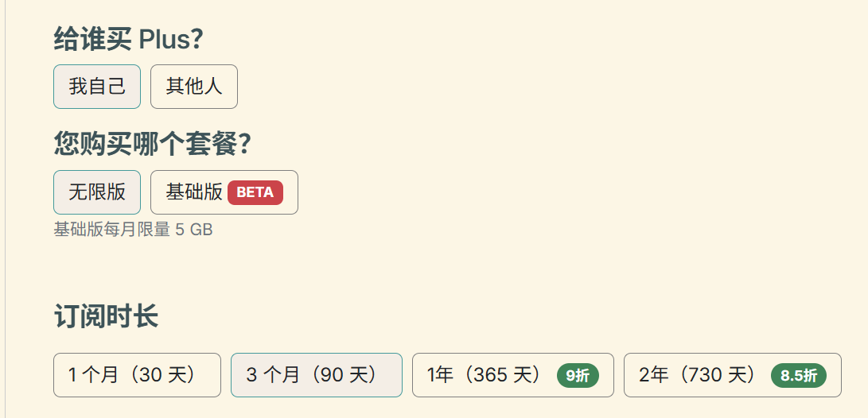Choose 其他人 as the recipient
The image size is (868, 418).
coord(193,86)
